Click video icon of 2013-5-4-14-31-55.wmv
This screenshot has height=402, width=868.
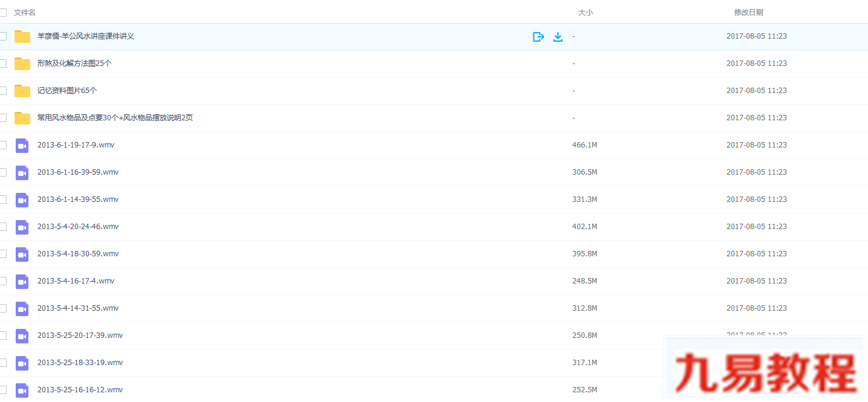[22, 308]
